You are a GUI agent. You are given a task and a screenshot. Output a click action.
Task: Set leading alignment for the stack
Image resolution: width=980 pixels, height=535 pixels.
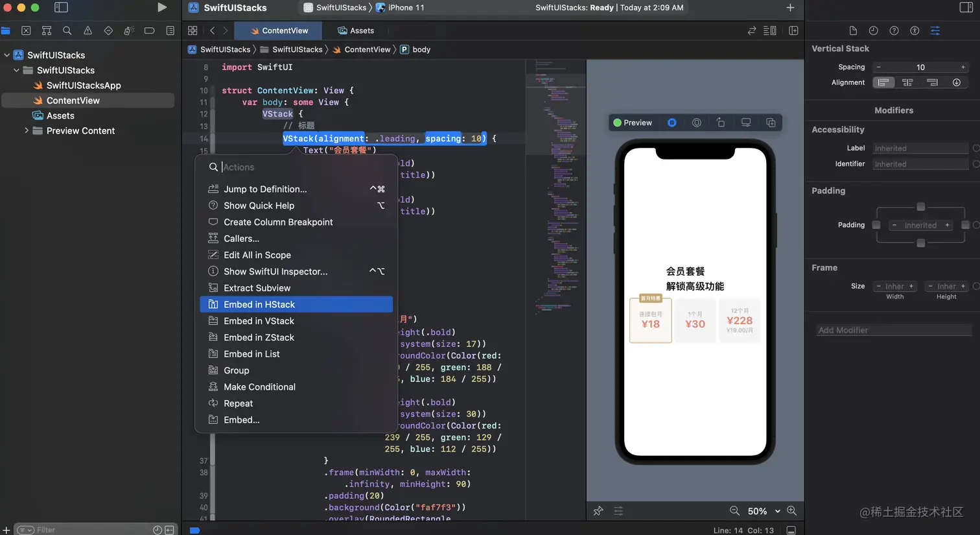883,82
